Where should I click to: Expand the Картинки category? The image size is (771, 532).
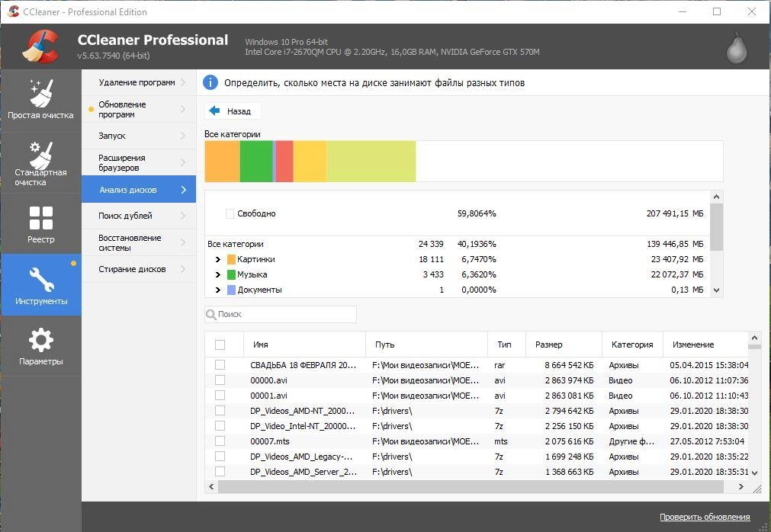coord(218,259)
